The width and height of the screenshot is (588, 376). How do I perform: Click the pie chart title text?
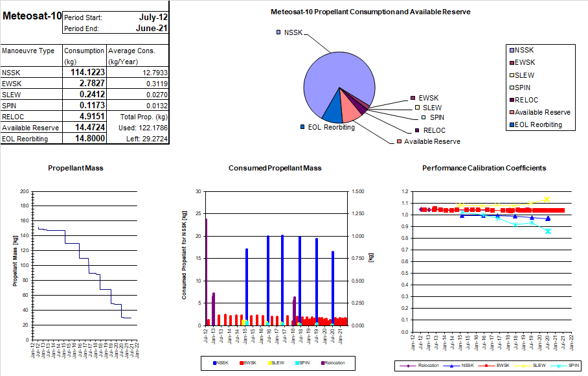tap(370, 12)
